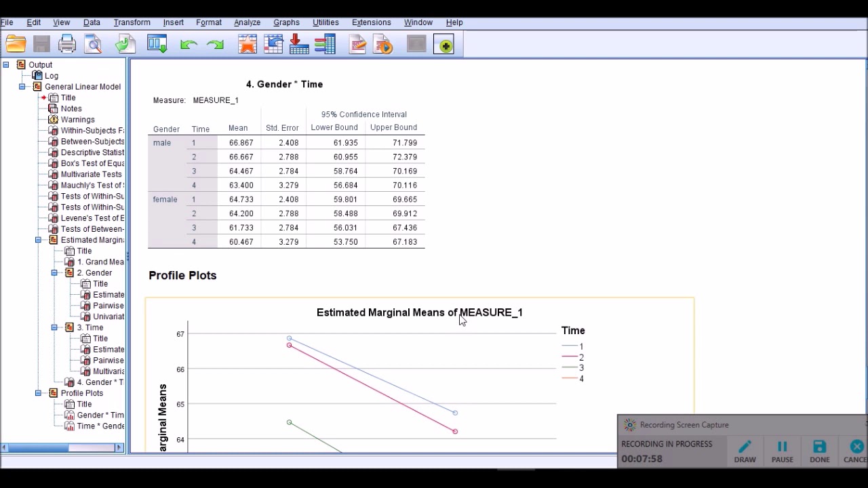Click the Designate Window script-pencil icon
868x488 pixels.
(x=357, y=45)
